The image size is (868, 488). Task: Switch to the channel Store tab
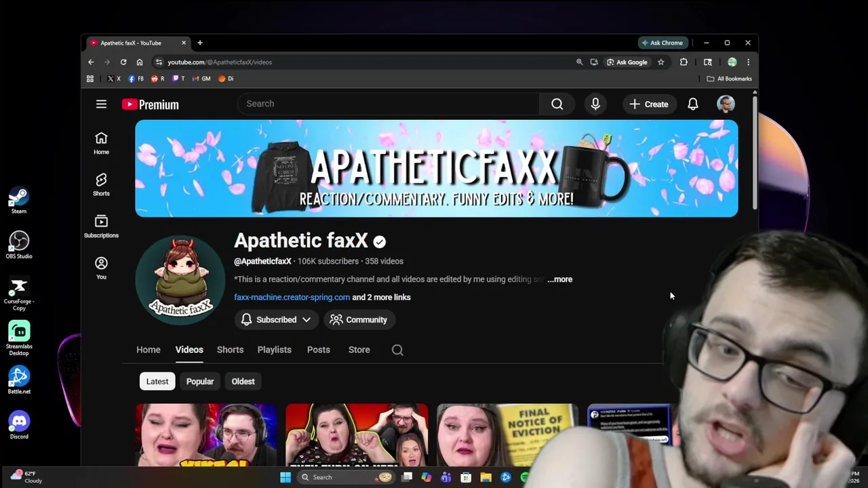click(x=359, y=350)
